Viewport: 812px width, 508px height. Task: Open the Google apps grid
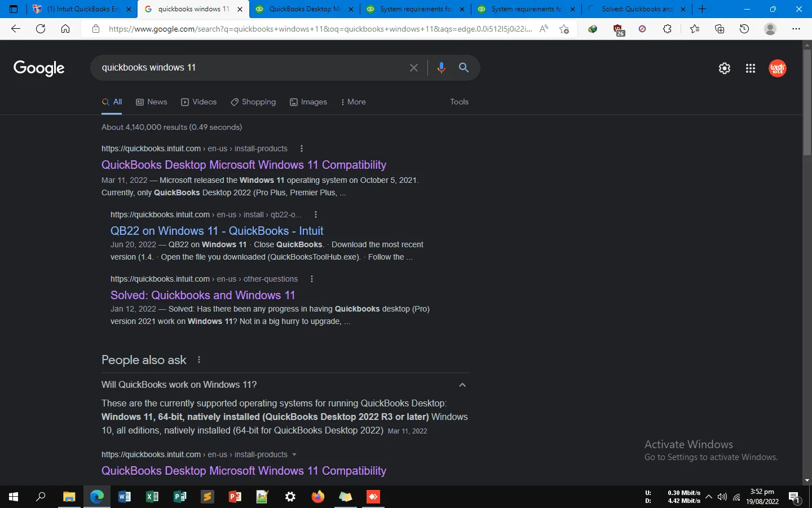[x=751, y=68]
